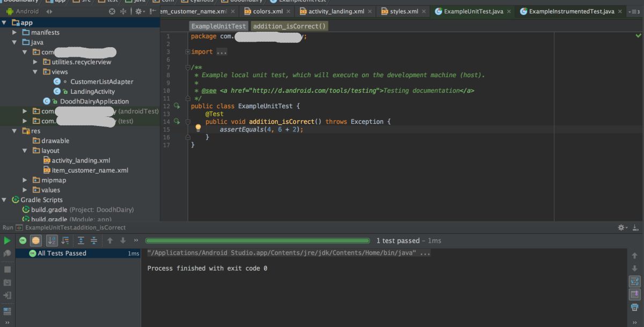This screenshot has width=644, height=327.
Task: Click collapse all icon in project panel
Action: pyautogui.click(x=123, y=11)
